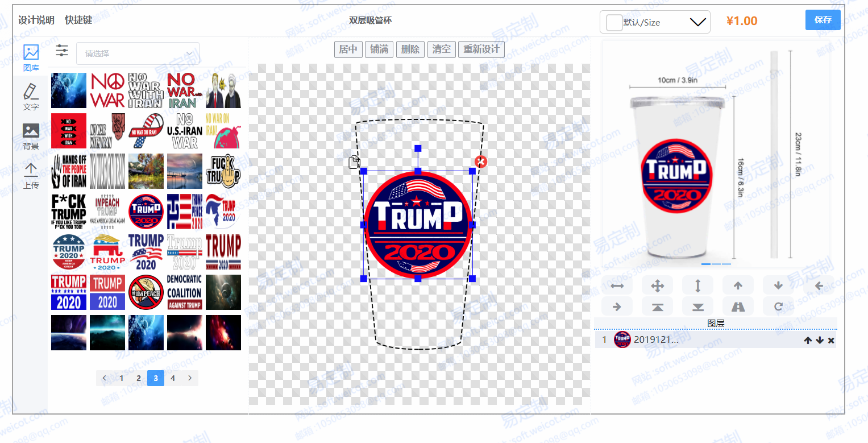Click the rotate clockwise icon
Image resolution: width=868 pixels, height=443 pixels.
(x=778, y=307)
